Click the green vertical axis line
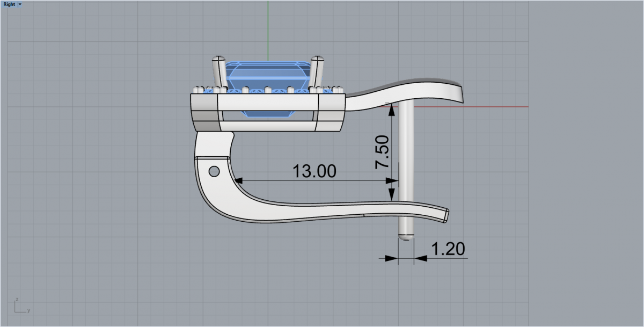This screenshot has height=327, width=644. [x=268, y=27]
